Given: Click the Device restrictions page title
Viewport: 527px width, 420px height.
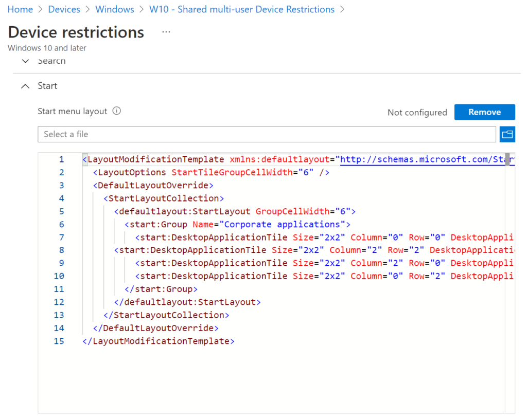Looking at the screenshot, I should pos(76,32).
